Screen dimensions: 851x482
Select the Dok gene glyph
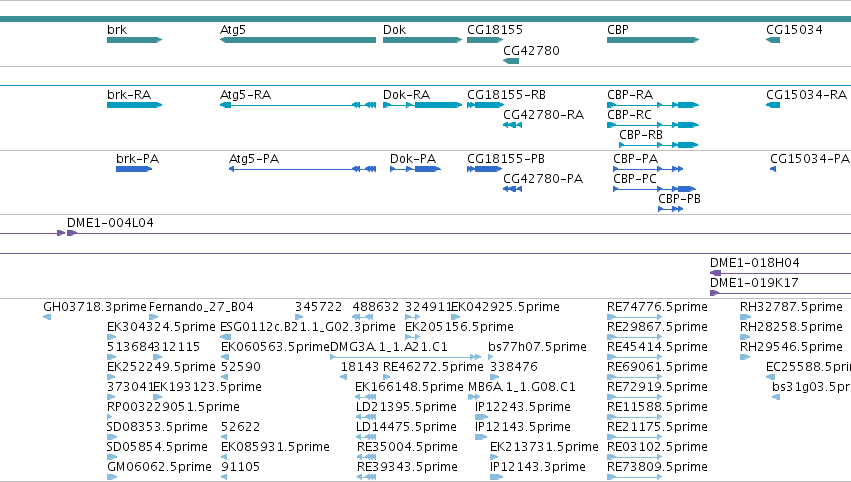422,40
